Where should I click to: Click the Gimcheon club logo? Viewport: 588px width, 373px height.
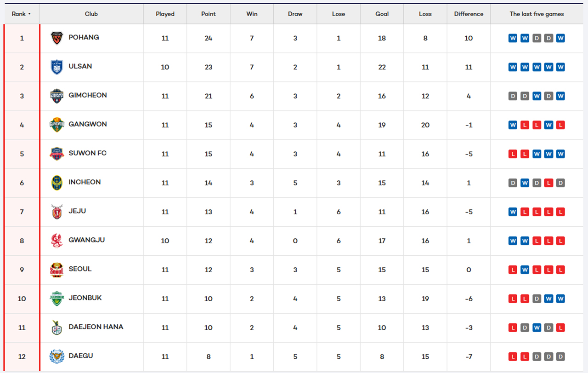(57, 96)
